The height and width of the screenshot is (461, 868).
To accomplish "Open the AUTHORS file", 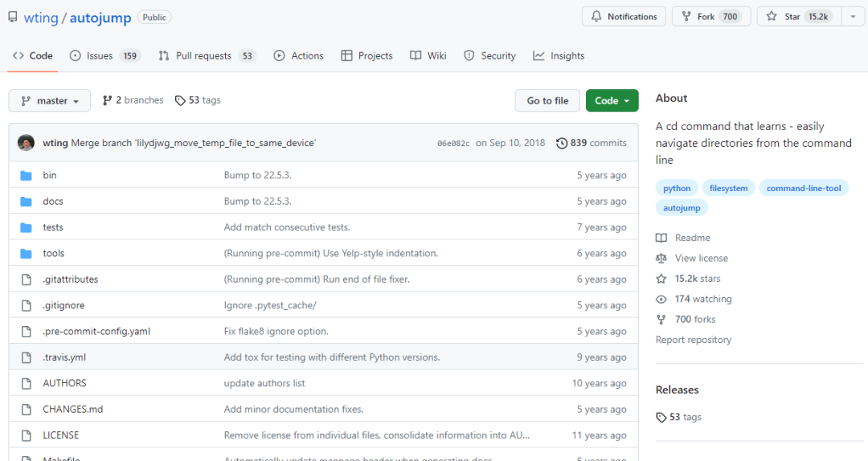I will point(64,384).
